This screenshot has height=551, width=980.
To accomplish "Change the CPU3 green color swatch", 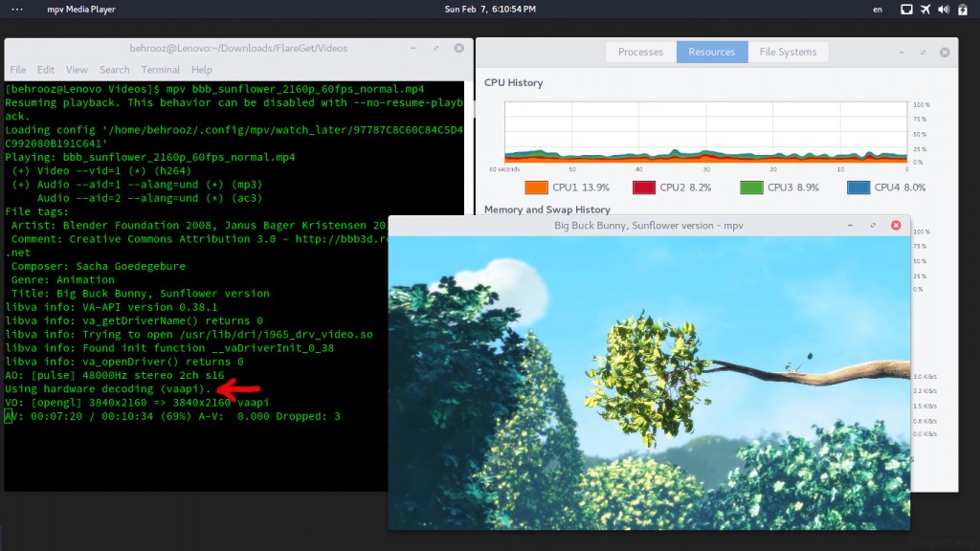I will click(x=751, y=187).
